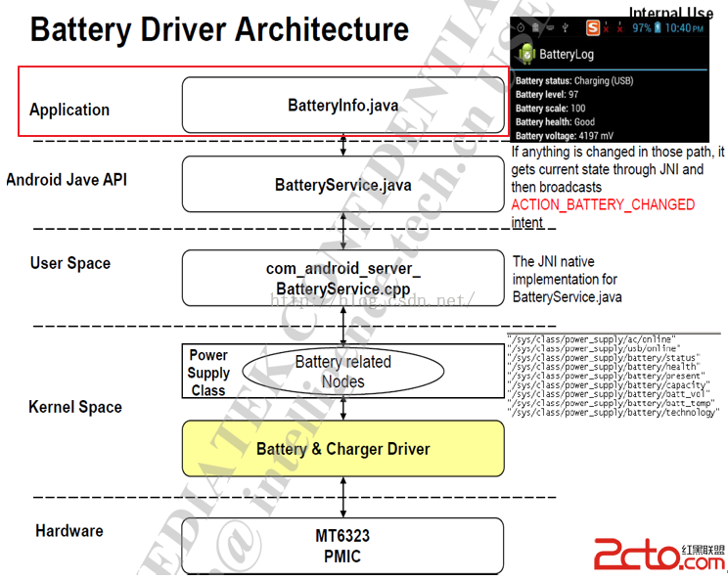Click the power_supply/battery/technology path

click(614, 413)
